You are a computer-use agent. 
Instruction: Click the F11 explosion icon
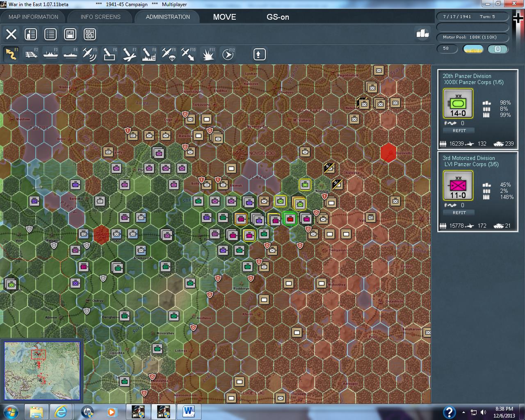tap(208, 54)
